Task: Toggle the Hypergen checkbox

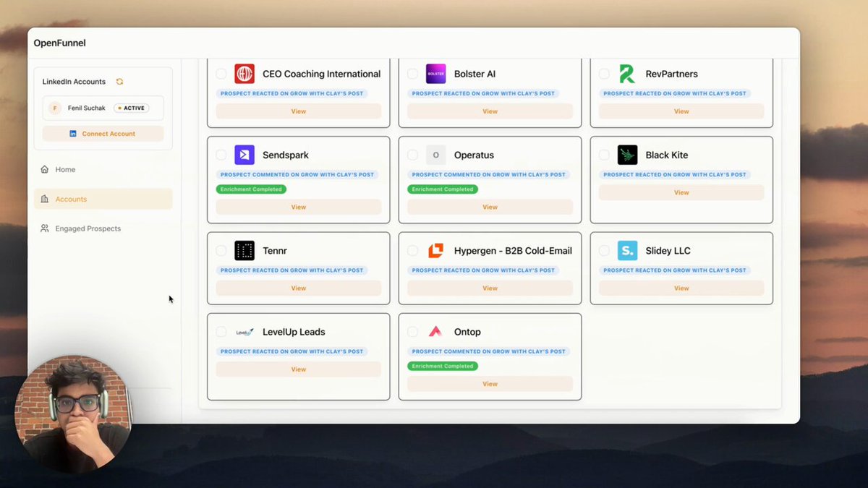Action: [412, 251]
